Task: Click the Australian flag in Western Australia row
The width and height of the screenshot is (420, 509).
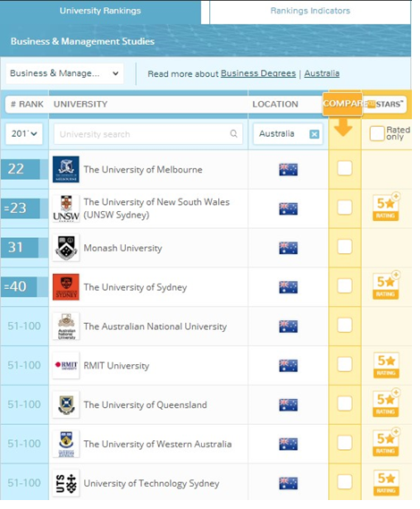Action: click(x=288, y=444)
